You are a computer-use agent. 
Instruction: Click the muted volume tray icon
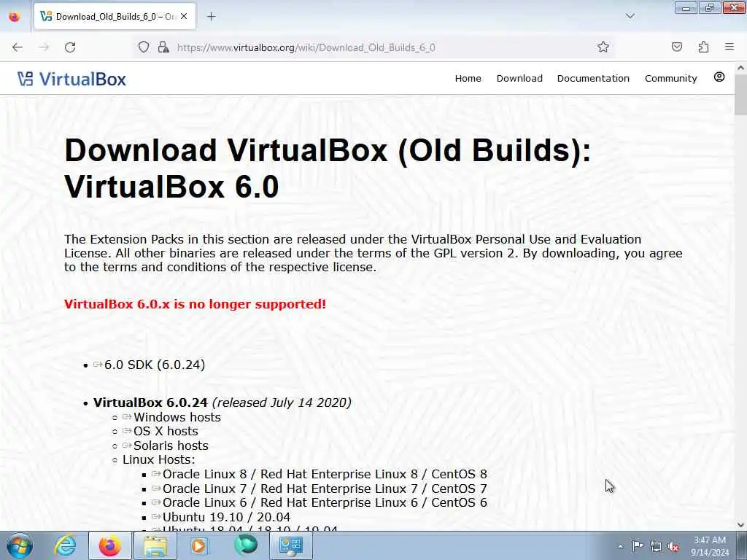[673, 547]
